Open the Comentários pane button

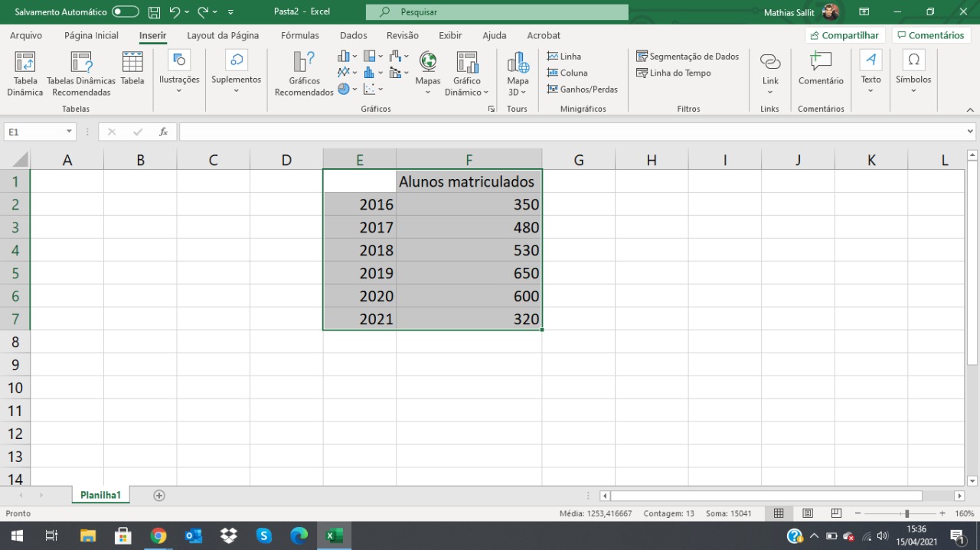(931, 35)
